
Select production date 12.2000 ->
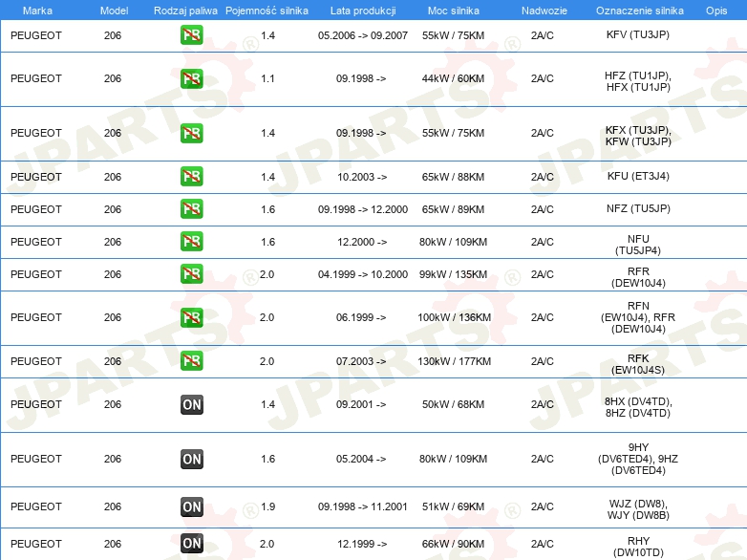coord(362,242)
